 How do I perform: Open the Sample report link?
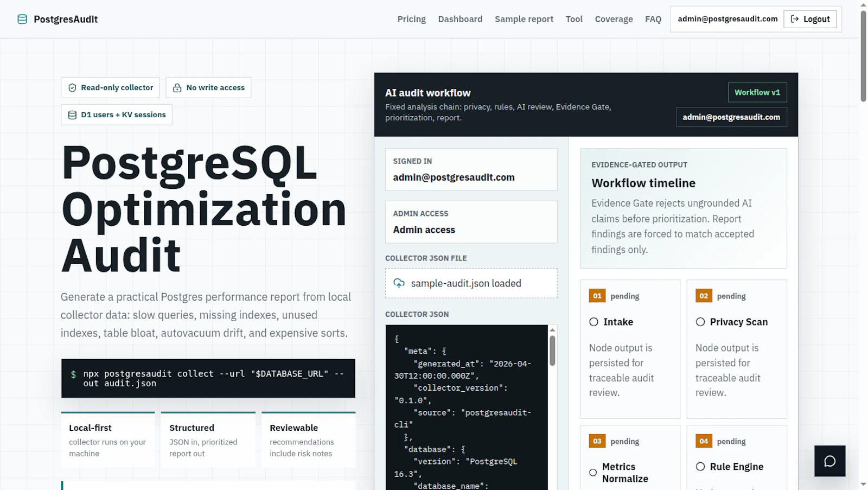coord(524,19)
